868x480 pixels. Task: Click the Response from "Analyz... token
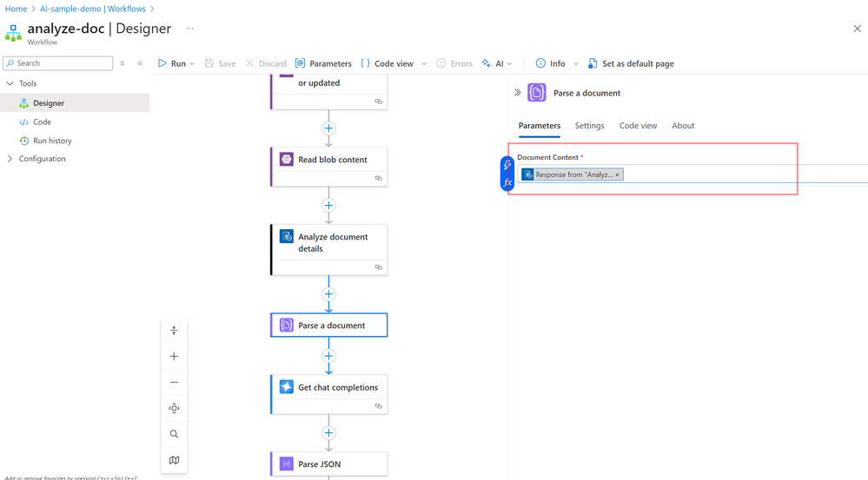point(572,174)
